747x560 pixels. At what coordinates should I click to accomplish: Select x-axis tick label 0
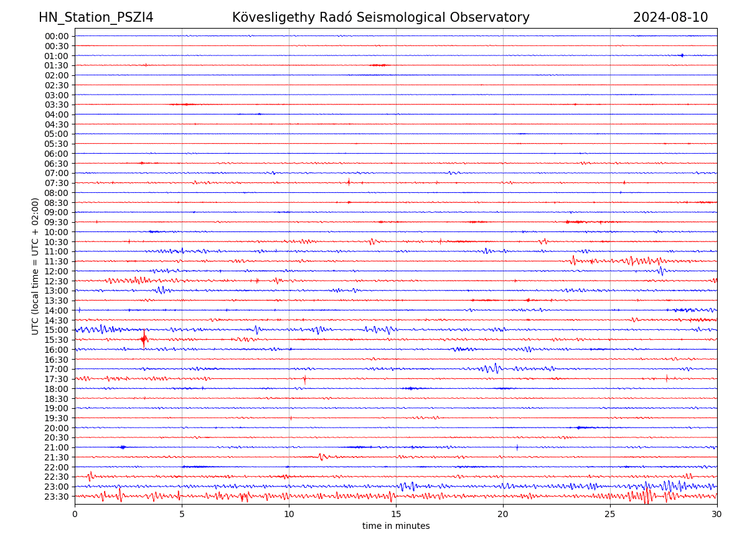click(75, 515)
